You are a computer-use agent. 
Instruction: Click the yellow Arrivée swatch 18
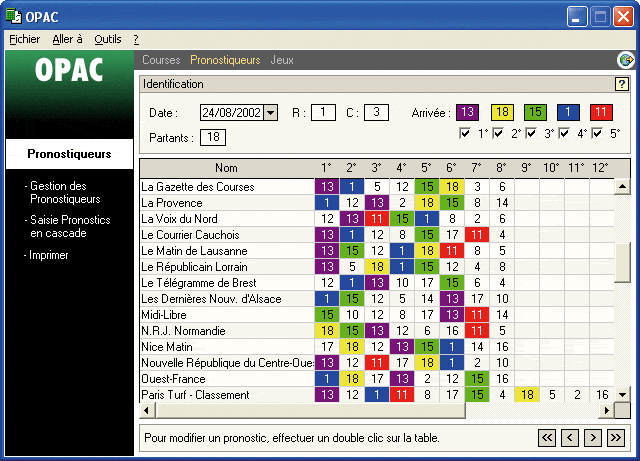502,112
